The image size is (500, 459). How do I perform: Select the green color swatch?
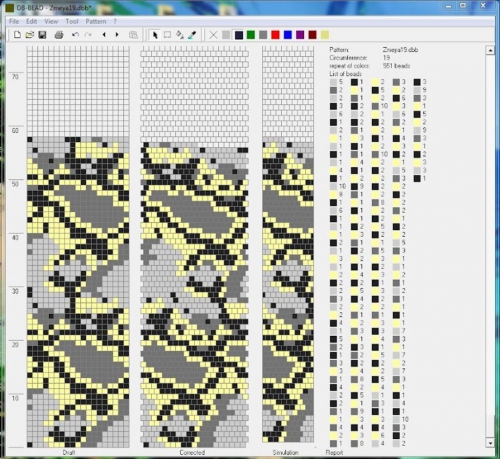(251, 35)
